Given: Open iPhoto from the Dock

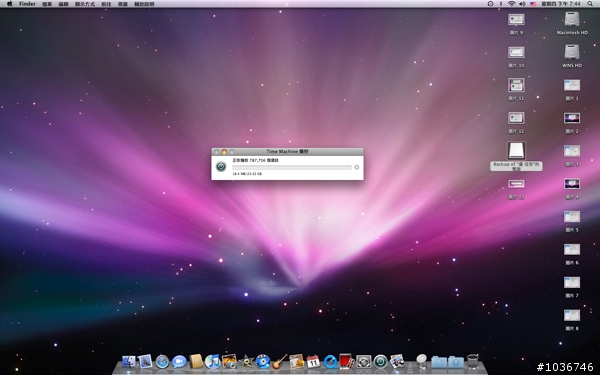Looking at the screenshot, I should [229, 361].
